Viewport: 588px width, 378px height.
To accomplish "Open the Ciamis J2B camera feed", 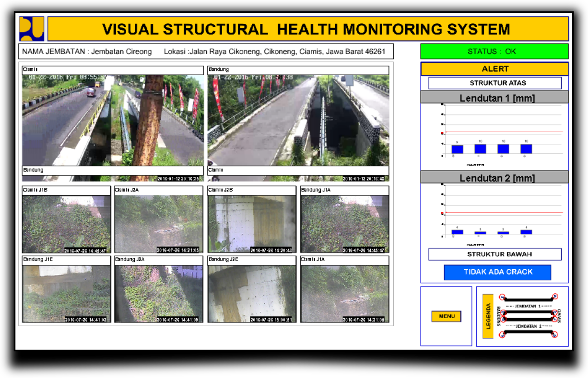I will pyautogui.click(x=252, y=219).
